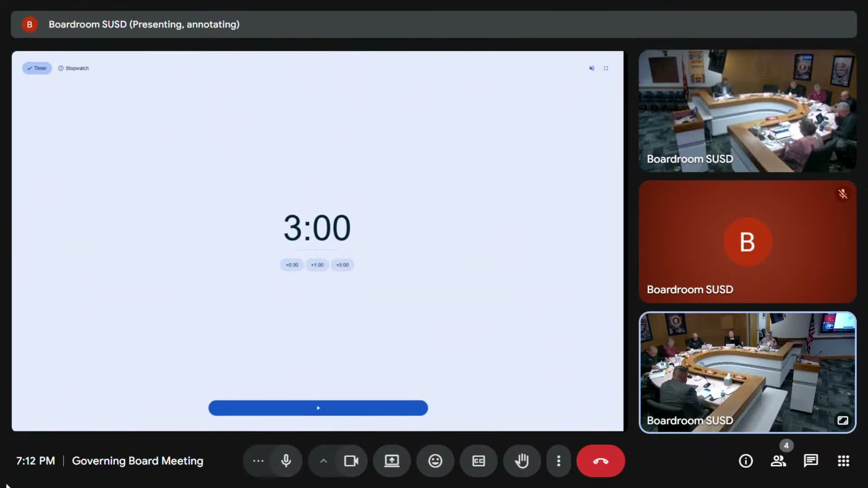868x488 pixels.
Task: Add +1:00 to the timer
Action: coord(317,265)
